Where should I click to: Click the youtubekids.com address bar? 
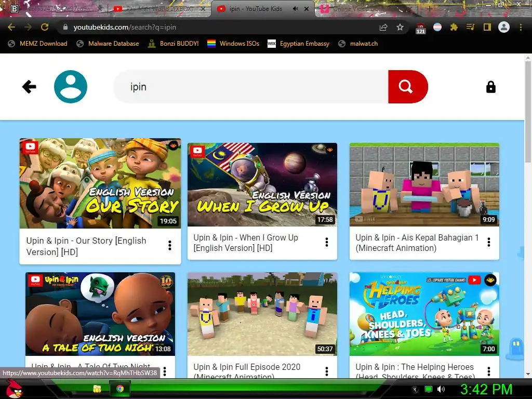coord(217,27)
